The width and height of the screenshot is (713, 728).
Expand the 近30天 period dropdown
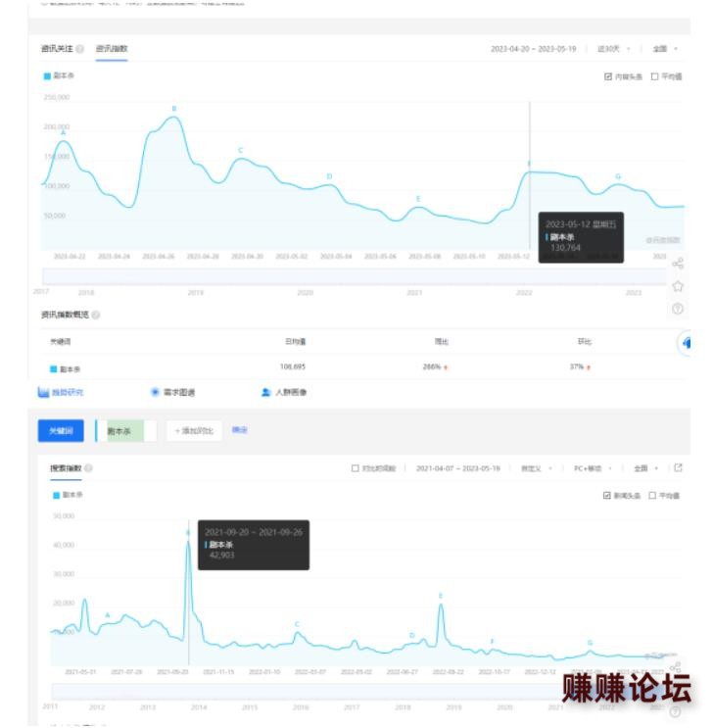click(613, 49)
